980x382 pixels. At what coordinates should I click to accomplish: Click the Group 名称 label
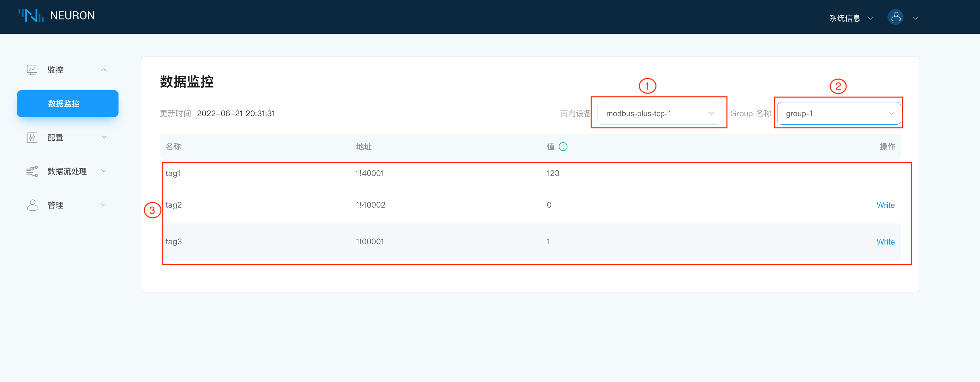click(x=751, y=113)
